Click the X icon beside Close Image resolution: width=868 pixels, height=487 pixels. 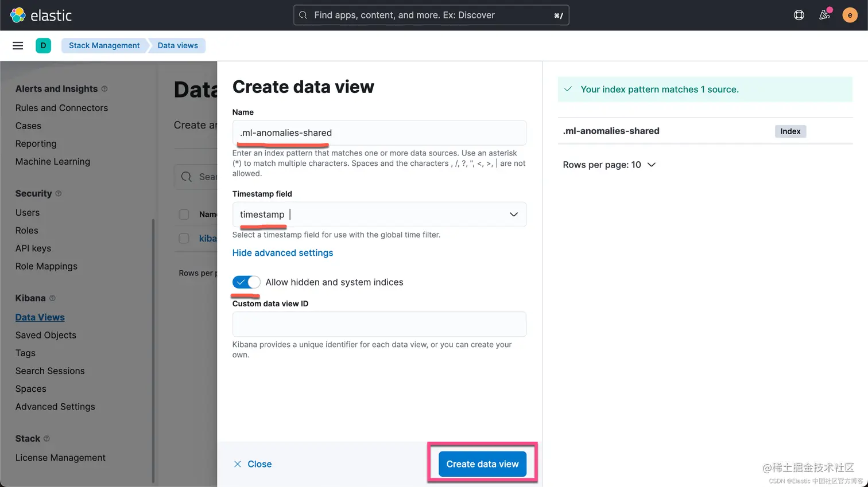237,464
